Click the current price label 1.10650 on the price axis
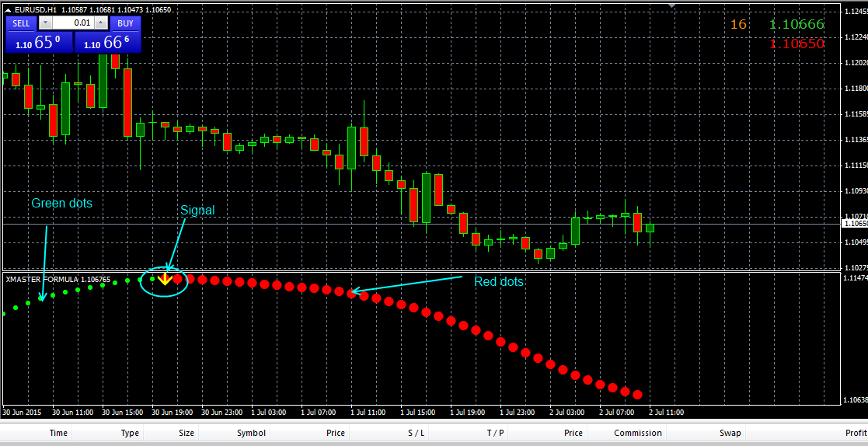The width and height of the screenshot is (868, 446). coord(854,224)
